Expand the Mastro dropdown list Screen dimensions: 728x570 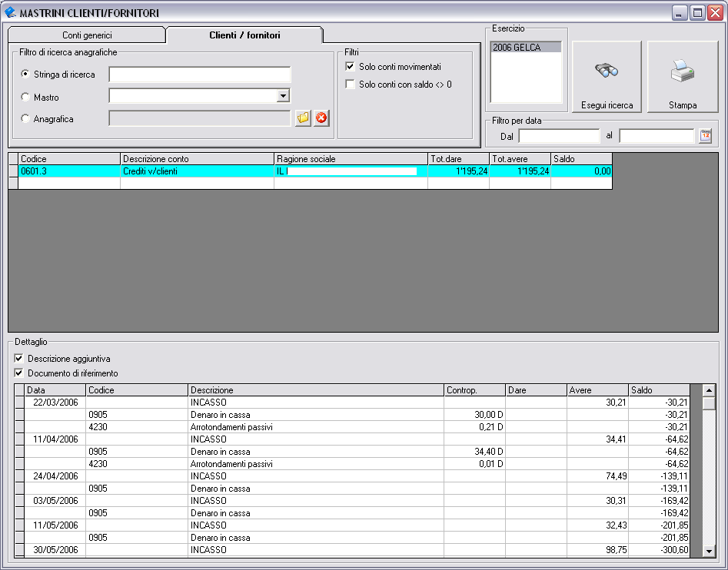pyautogui.click(x=283, y=96)
